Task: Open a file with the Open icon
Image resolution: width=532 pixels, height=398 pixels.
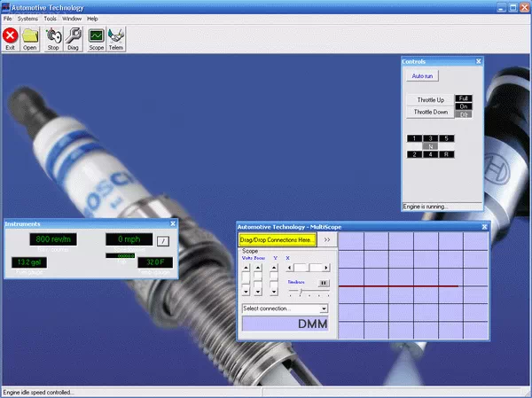Action: [30, 38]
